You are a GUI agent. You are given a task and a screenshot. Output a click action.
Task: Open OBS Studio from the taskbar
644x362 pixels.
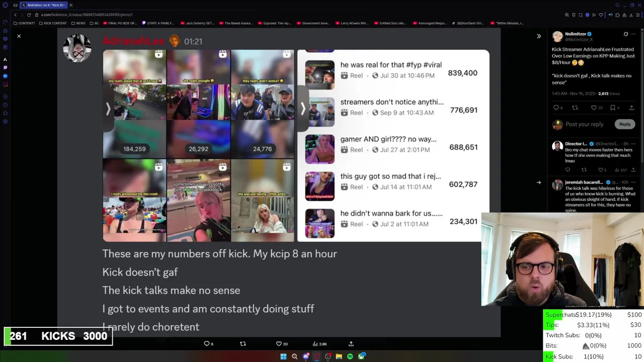(328, 356)
